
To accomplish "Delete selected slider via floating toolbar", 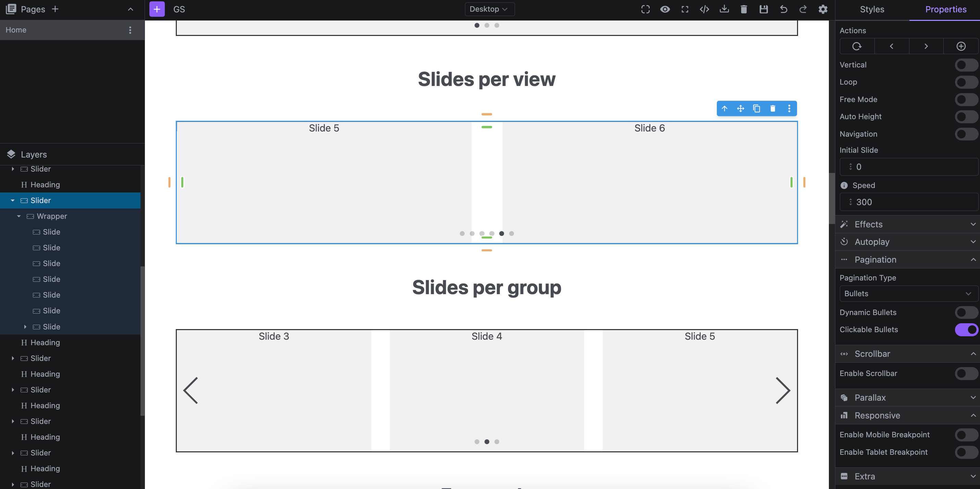I will coord(772,109).
